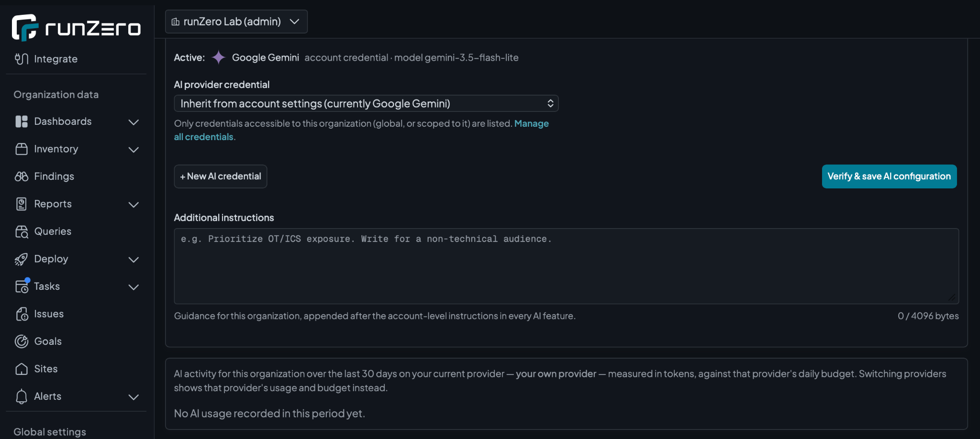Click the 'AI provider credential' label
The width and height of the screenshot is (980, 439).
(x=222, y=85)
